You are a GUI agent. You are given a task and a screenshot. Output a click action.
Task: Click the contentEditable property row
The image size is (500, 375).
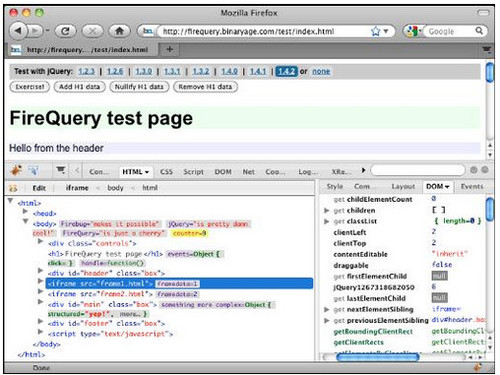coord(403,254)
